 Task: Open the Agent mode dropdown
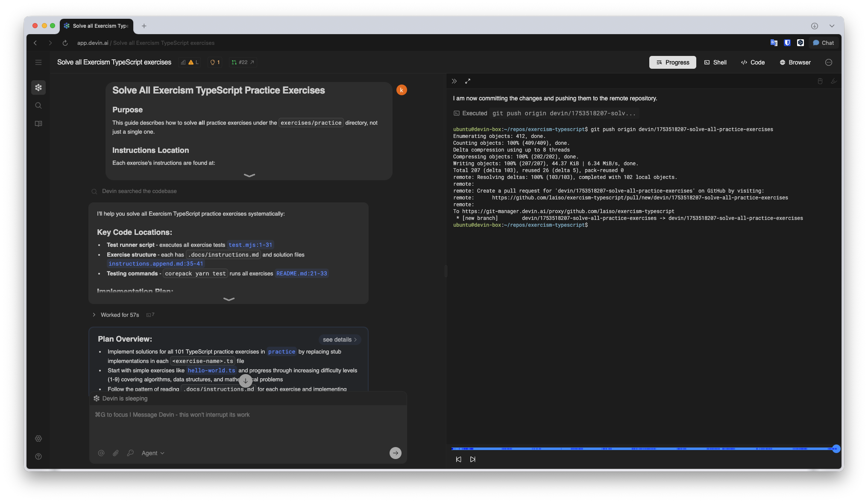tap(153, 453)
